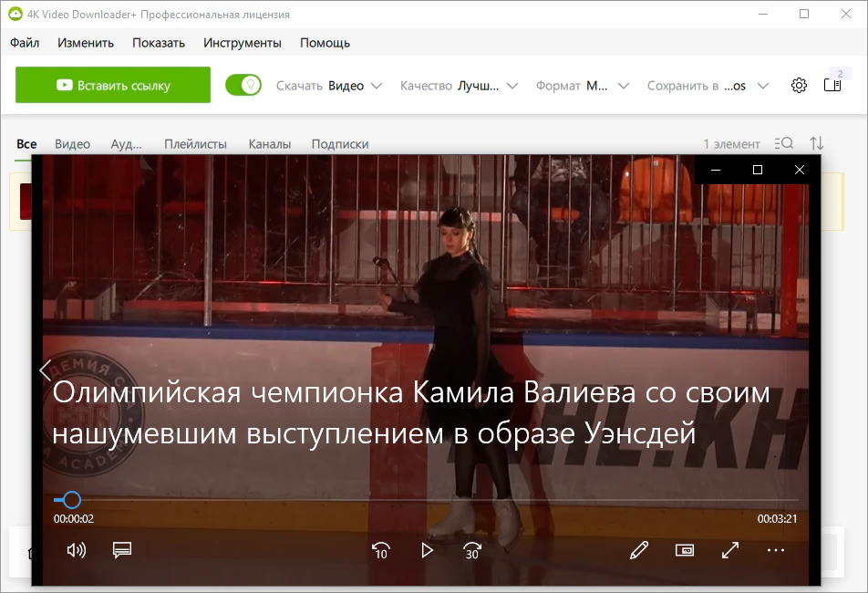
Task: Play the video
Action: tap(427, 550)
